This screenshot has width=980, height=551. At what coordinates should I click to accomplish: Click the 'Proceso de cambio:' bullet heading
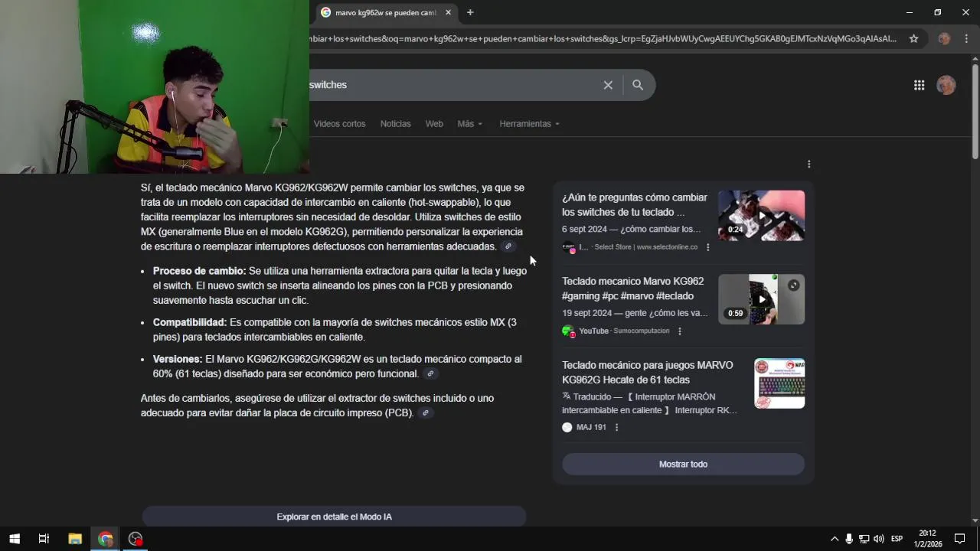(x=199, y=271)
